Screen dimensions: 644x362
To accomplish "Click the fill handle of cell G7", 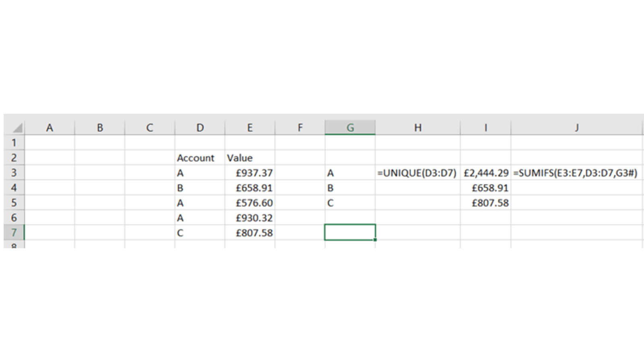I will [375, 240].
